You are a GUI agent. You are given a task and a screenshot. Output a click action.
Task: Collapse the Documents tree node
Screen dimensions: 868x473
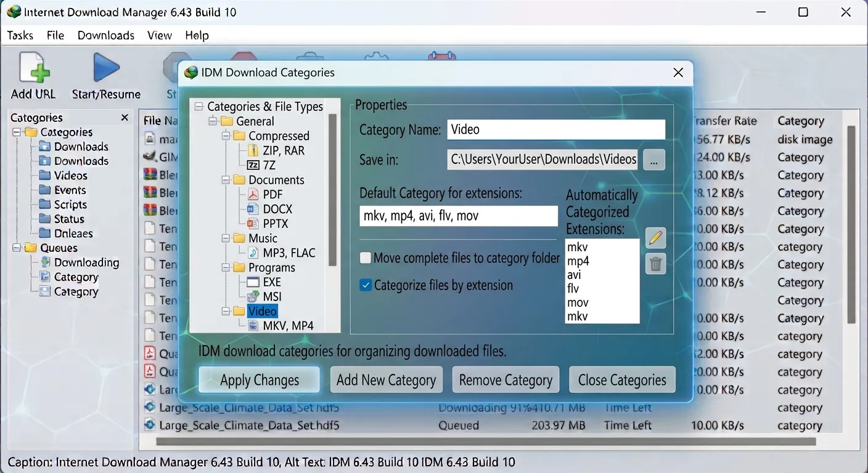click(226, 180)
